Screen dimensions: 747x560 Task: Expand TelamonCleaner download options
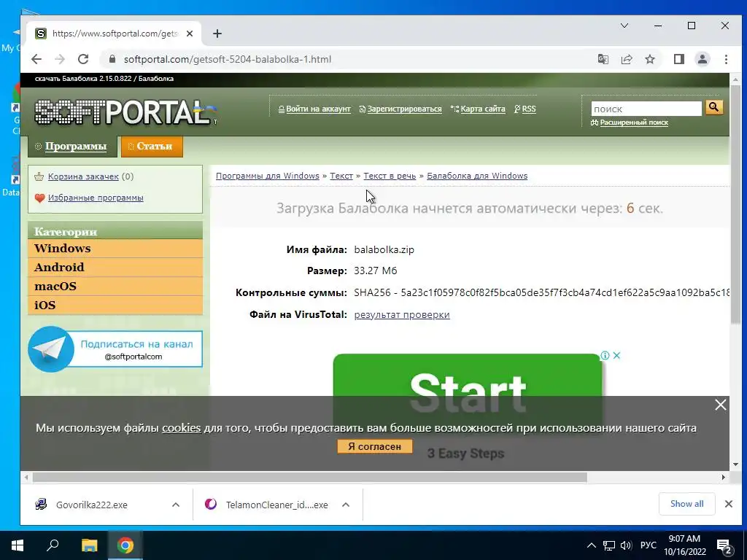[346, 505]
